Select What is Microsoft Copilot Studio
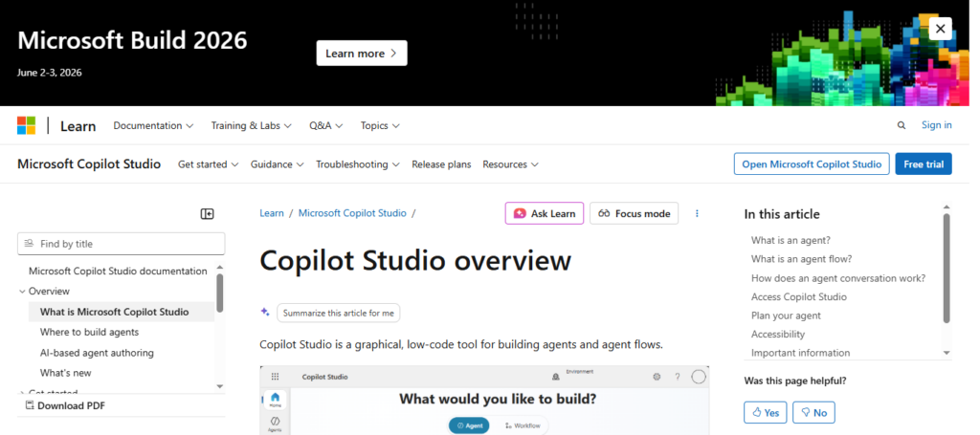This screenshot has width=980, height=435. (x=122, y=312)
